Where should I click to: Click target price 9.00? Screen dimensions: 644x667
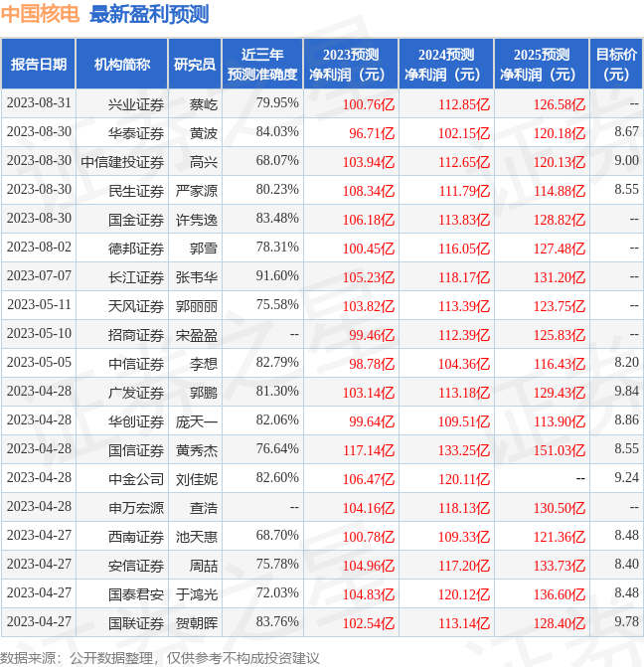click(x=626, y=161)
